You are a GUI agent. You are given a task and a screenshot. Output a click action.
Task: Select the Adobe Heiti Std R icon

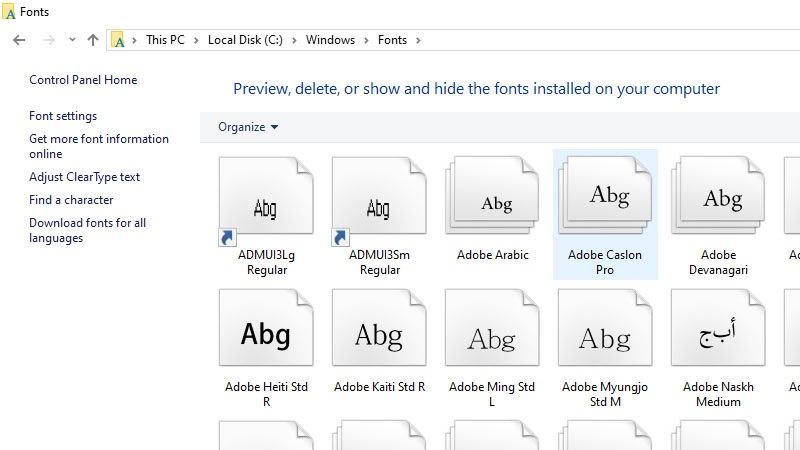click(266, 328)
